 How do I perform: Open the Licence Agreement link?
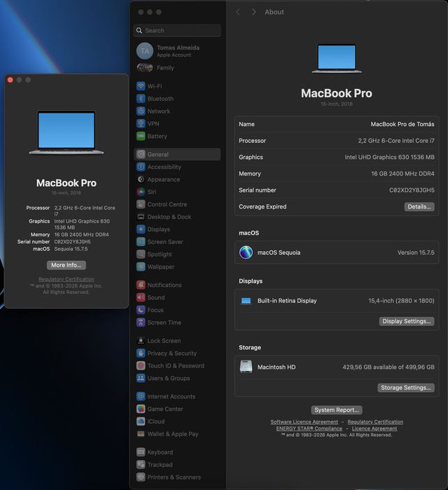coord(374,428)
